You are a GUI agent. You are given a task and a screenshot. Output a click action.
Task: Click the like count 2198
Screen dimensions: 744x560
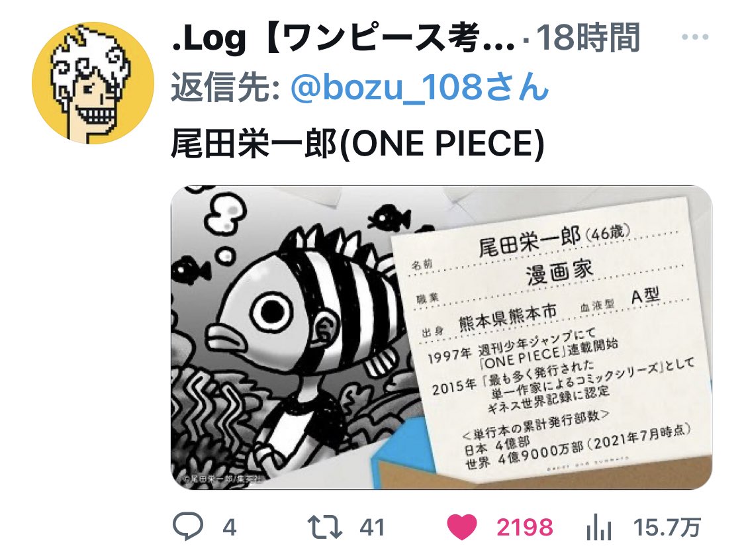click(525, 528)
